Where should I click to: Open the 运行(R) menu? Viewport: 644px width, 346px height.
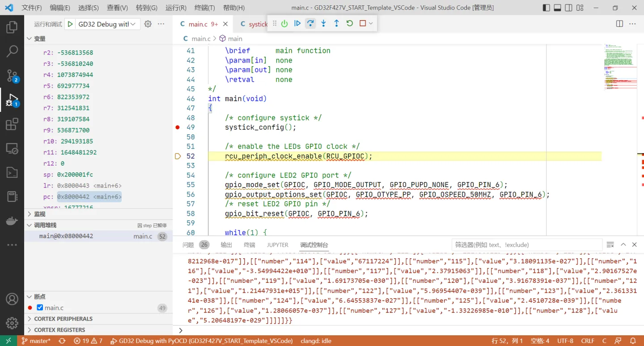point(175,8)
